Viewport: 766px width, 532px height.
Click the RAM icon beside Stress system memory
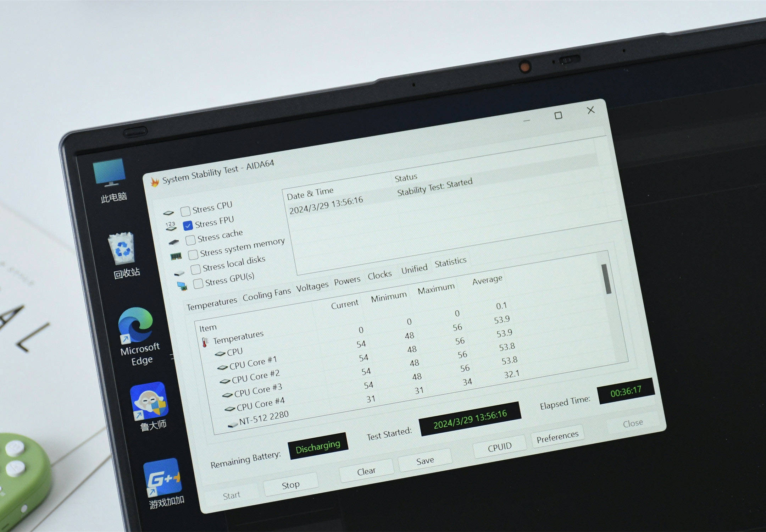176,256
